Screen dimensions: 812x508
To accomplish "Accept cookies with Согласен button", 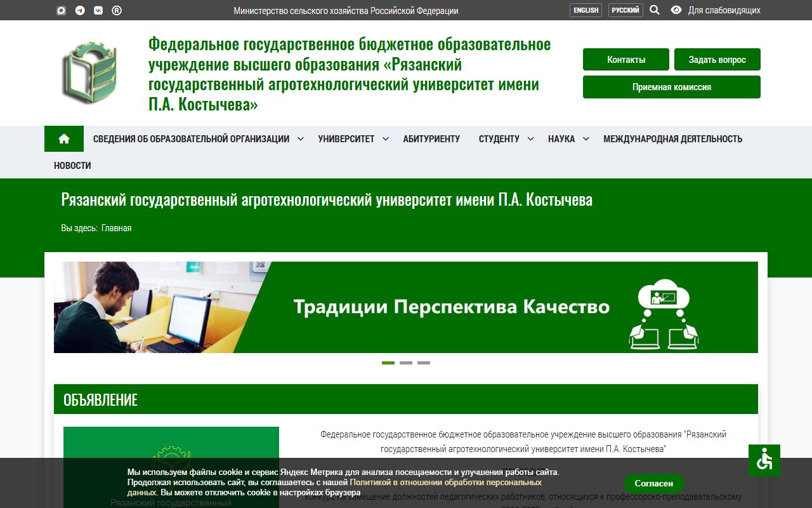I will point(653,483).
